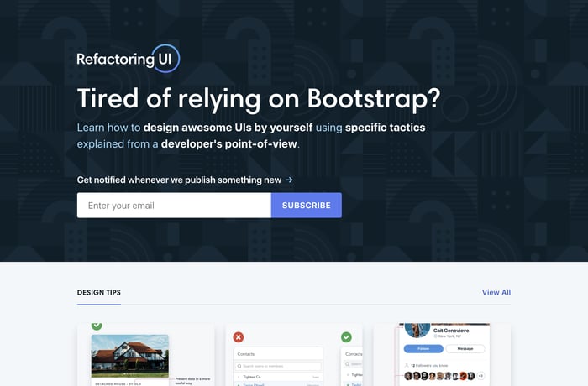The image size is (588, 386).
Task: Click the red X icon above Contacts
Action: click(x=238, y=336)
